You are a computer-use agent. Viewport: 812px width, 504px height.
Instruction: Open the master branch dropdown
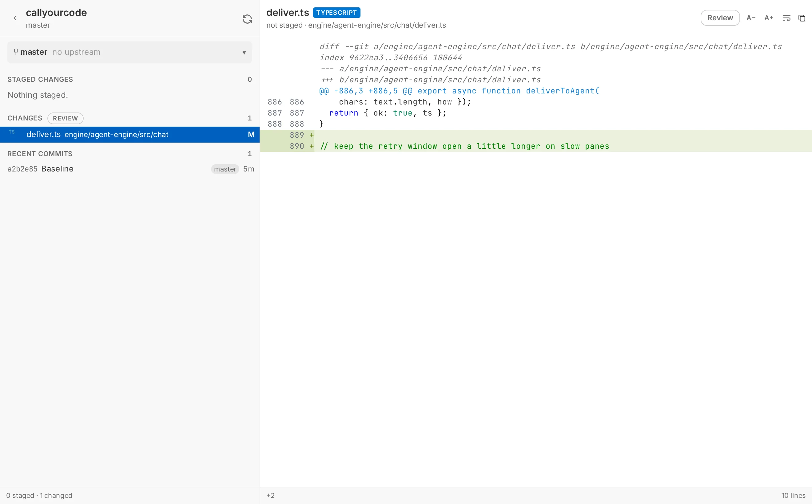(x=130, y=52)
